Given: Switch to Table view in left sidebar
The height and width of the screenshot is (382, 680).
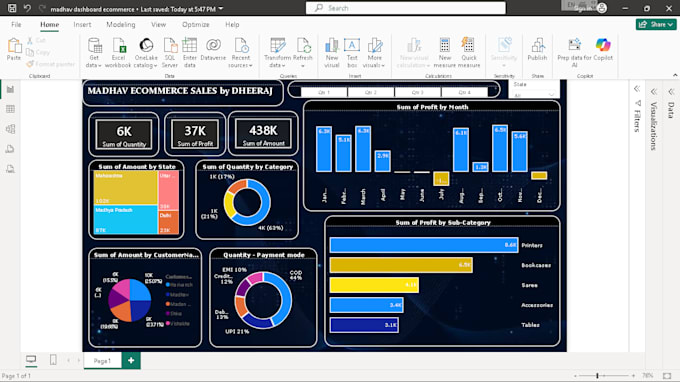Looking at the screenshot, I should pyautogui.click(x=10, y=109).
